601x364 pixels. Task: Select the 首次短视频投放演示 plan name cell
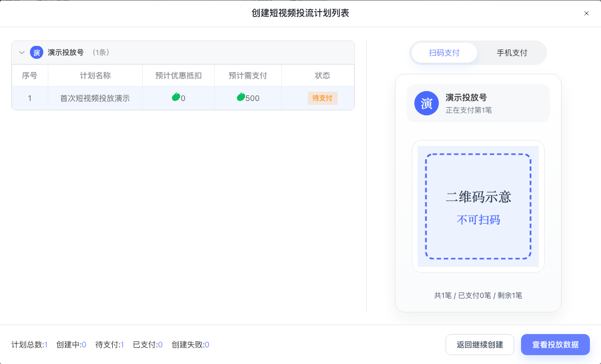click(x=95, y=98)
